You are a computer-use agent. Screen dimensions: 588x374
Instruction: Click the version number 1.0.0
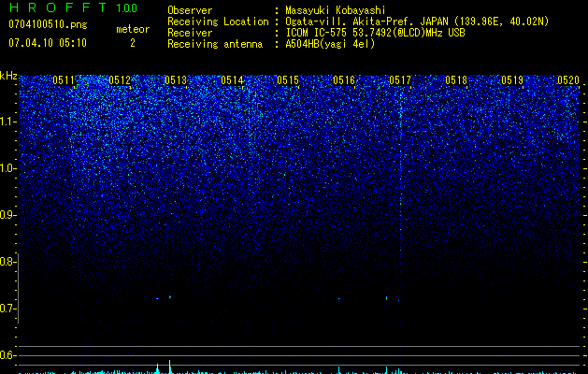point(127,8)
